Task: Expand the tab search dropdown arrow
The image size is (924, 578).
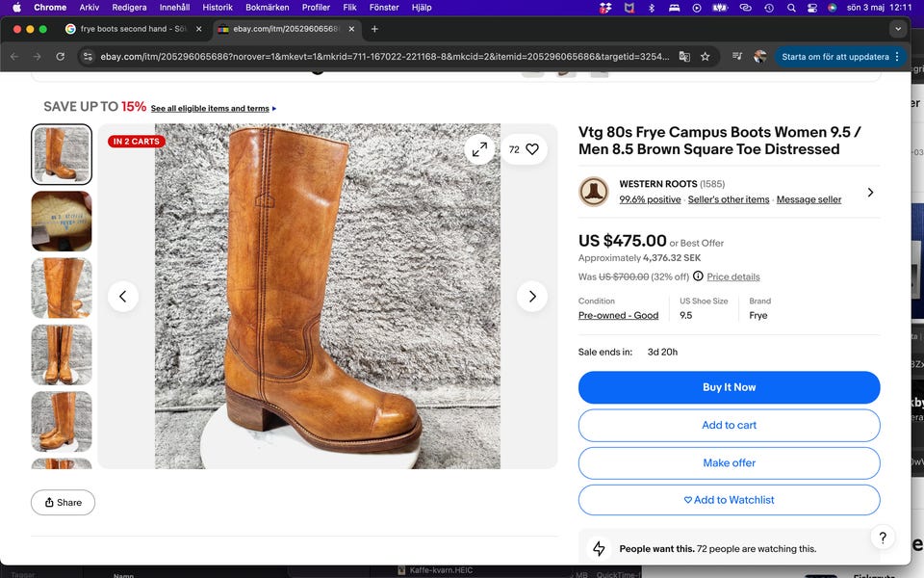Action: 897,29
